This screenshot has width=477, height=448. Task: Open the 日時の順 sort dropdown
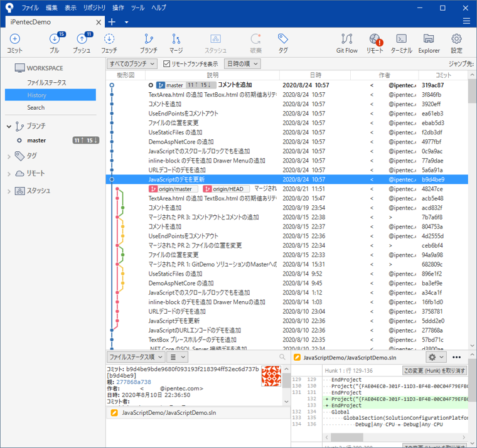click(242, 64)
